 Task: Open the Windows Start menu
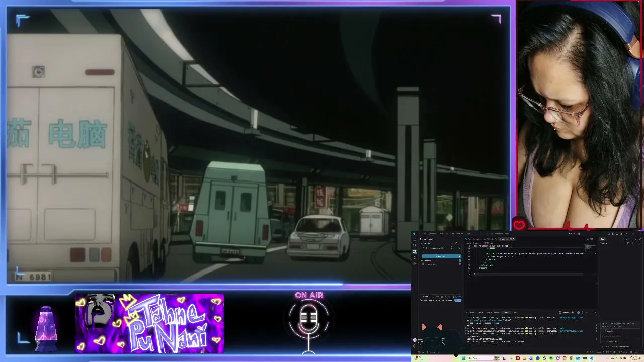[x=463, y=358]
